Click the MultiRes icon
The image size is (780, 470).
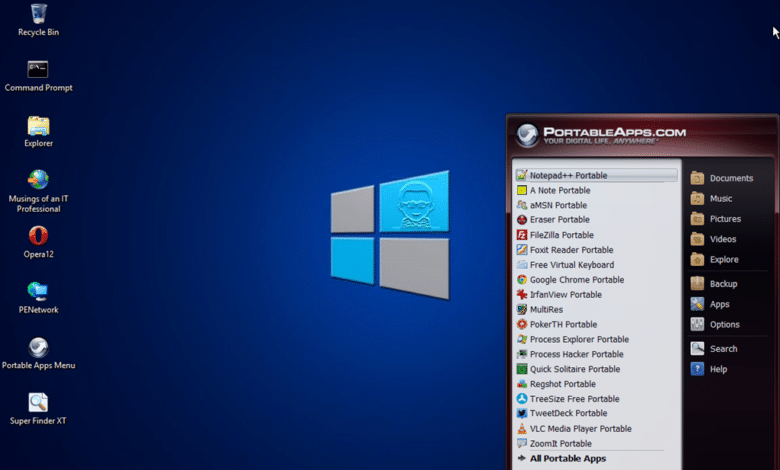(522, 309)
